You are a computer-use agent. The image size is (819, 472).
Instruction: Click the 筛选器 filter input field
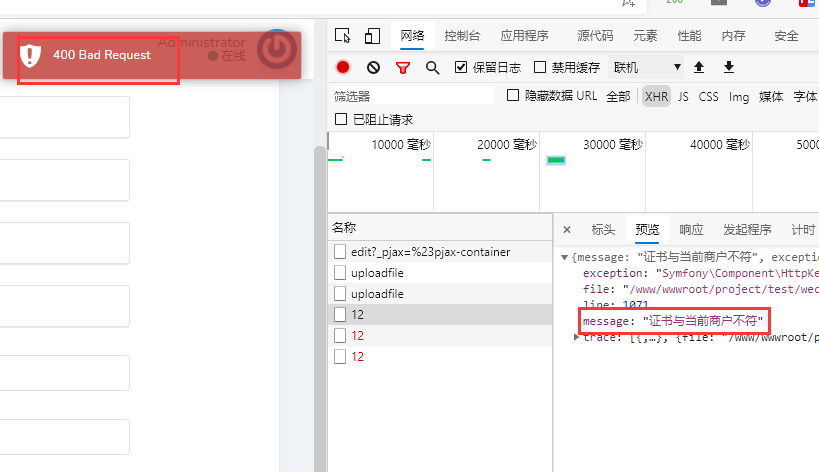click(412, 96)
